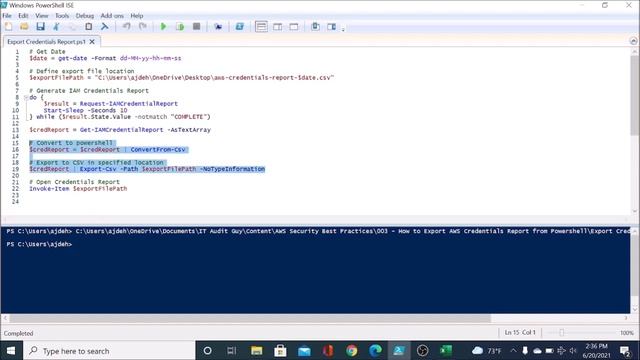Open the Windows Start menu

tap(11, 351)
